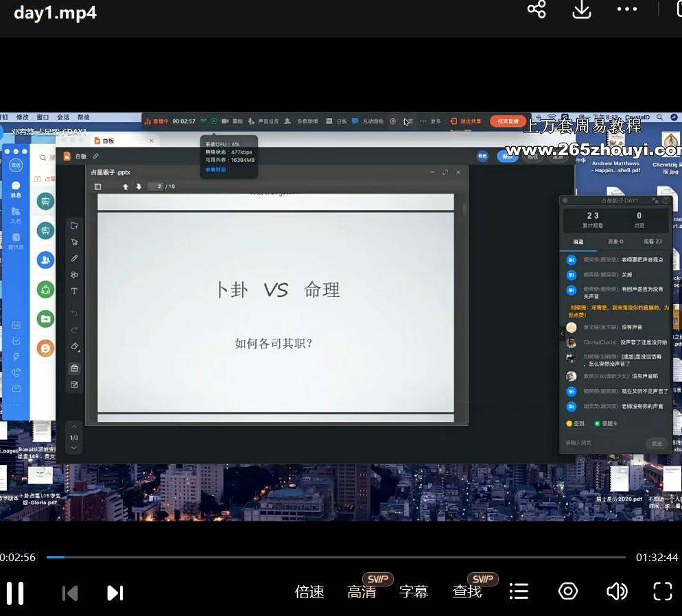Open 文档 in the DingTalk sidebar
This screenshot has height=616, width=682.
coord(16,215)
